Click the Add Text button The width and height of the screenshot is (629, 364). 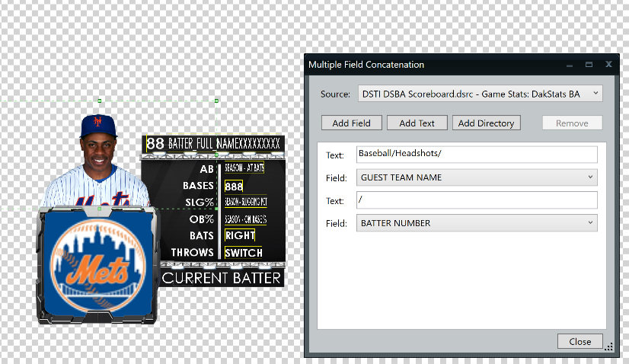417,123
